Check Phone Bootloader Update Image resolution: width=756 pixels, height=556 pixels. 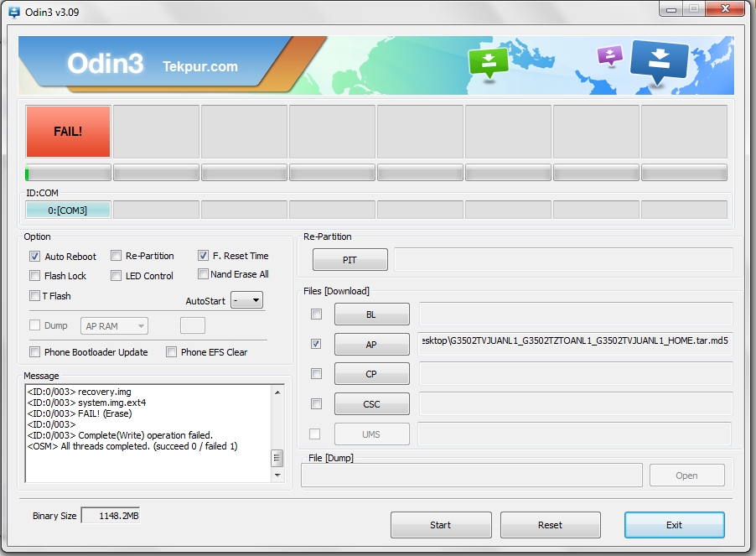(34, 351)
